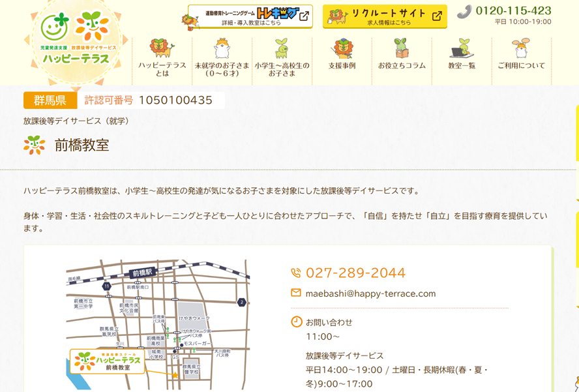Open the 前橋教室 access map image
The height and width of the screenshot is (392, 579).
(x=158, y=325)
